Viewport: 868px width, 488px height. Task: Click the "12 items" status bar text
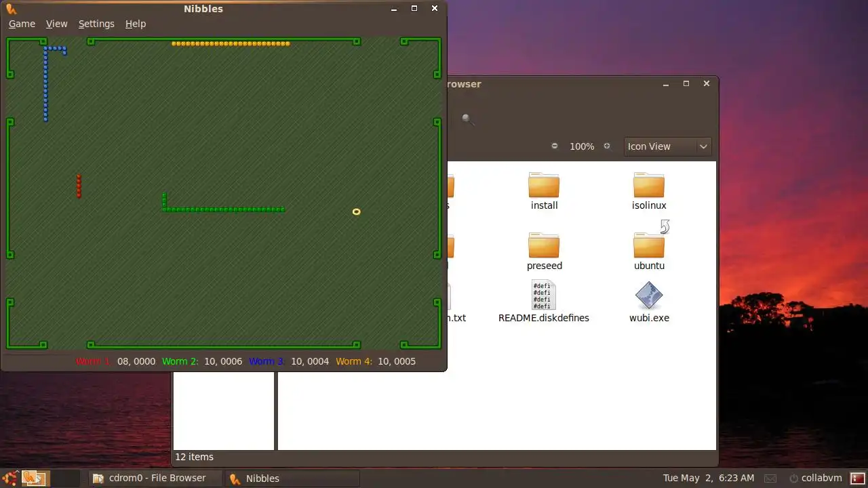[194, 457]
